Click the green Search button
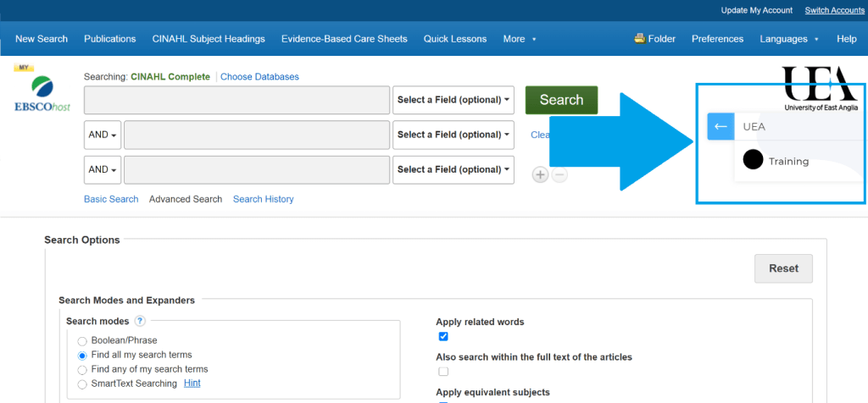This screenshot has height=403, width=868. pos(561,100)
